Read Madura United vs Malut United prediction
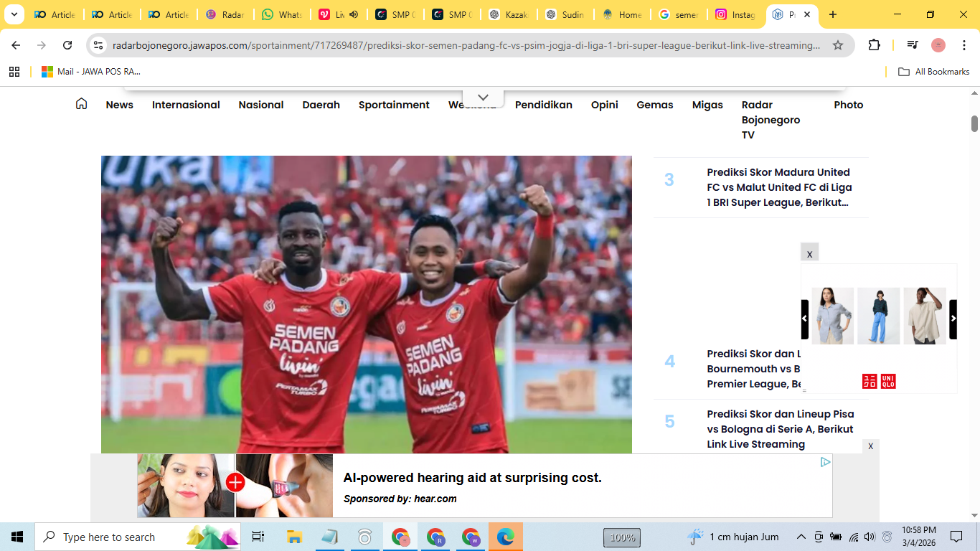980x551 pixels. pos(779,187)
